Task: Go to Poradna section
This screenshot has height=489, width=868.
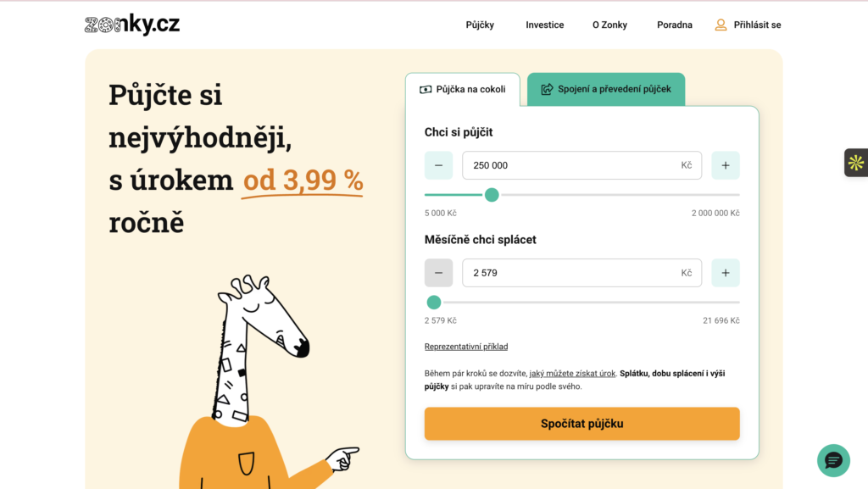Action: coord(674,25)
